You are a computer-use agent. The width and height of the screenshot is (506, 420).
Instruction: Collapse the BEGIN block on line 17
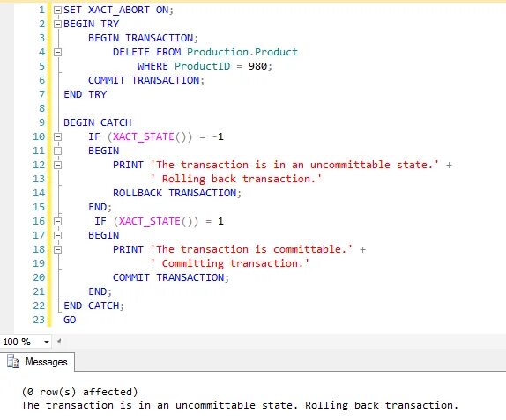point(57,235)
